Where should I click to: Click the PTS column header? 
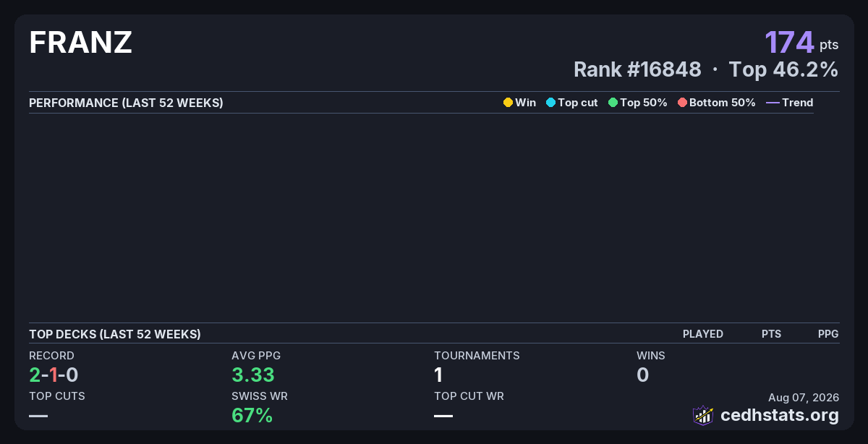pos(771,334)
